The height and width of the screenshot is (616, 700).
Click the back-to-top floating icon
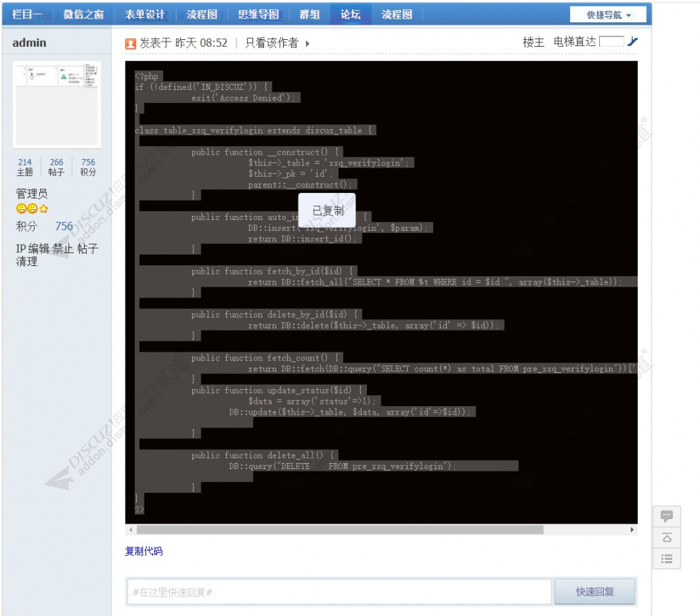click(x=667, y=538)
